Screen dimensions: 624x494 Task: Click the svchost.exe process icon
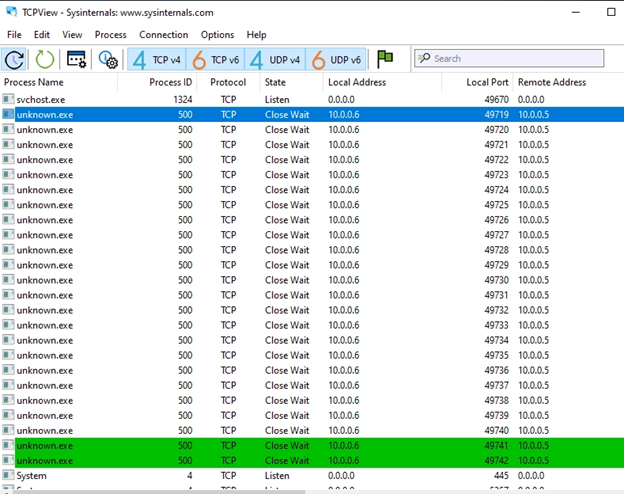[8, 99]
